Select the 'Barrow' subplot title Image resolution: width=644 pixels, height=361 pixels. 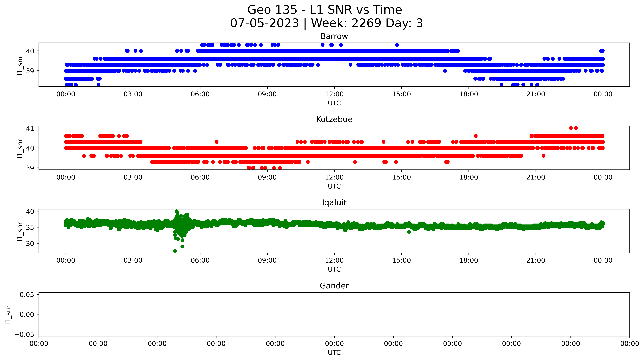(x=334, y=36)
